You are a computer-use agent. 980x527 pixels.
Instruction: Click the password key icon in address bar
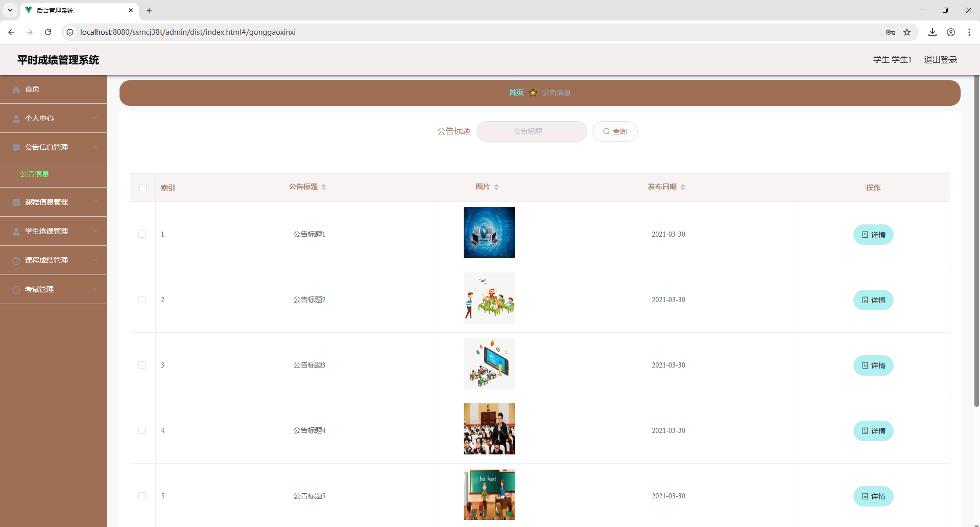point(891,32)
